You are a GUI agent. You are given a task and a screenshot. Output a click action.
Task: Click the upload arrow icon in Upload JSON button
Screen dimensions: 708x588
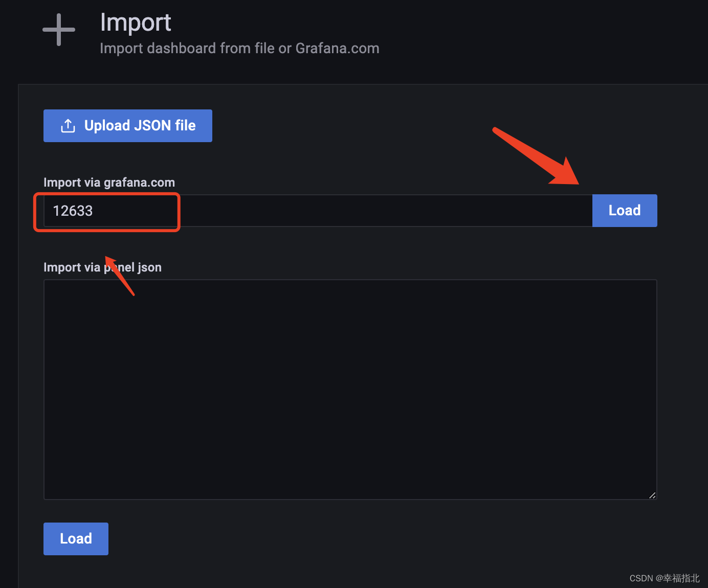68,126
